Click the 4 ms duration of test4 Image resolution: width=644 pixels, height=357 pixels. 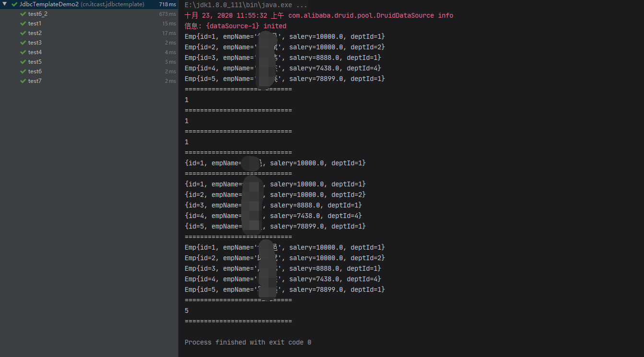170,52
